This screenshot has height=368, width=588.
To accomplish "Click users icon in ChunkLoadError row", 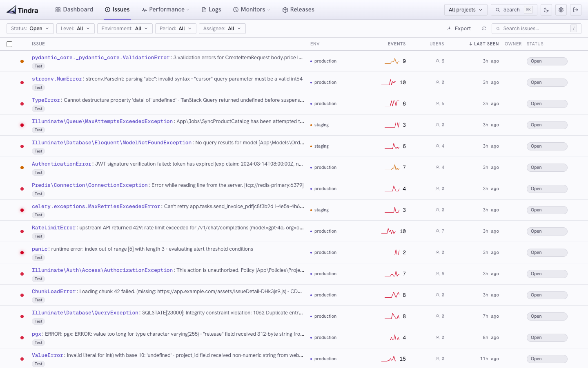I will (437, 295).
